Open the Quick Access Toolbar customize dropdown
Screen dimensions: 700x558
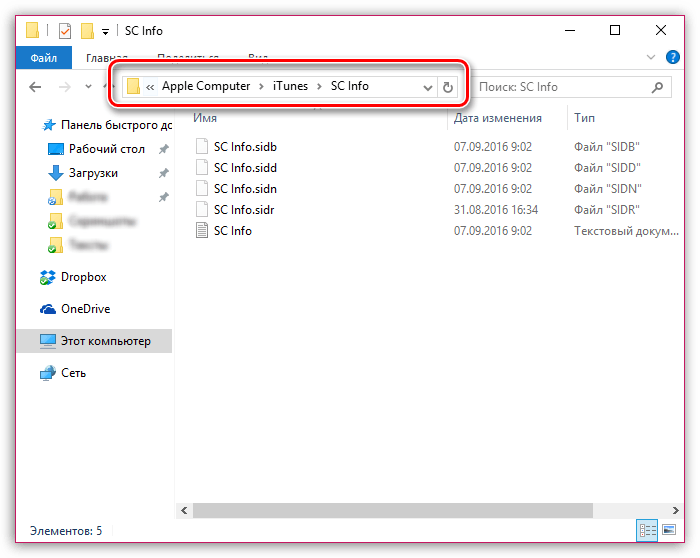tap(105, 32)
